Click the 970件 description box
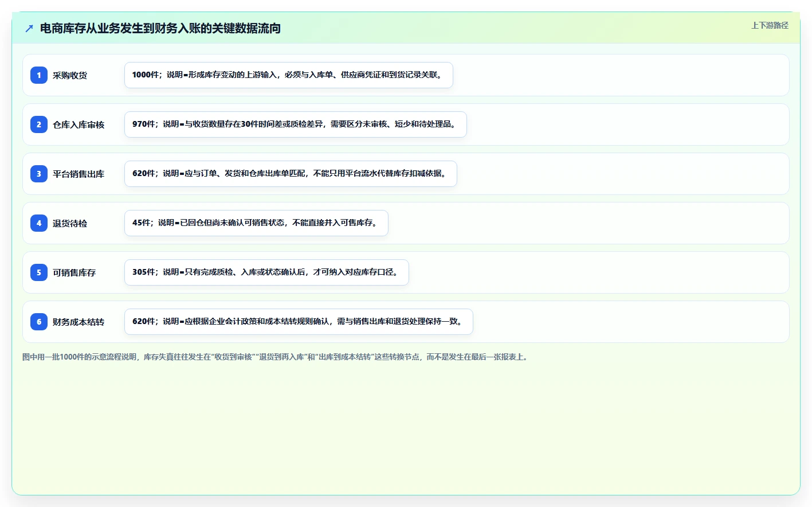Image resolution: width=812 pixels, height=507 pixels. pyautogui.click(x=296, y=124)
